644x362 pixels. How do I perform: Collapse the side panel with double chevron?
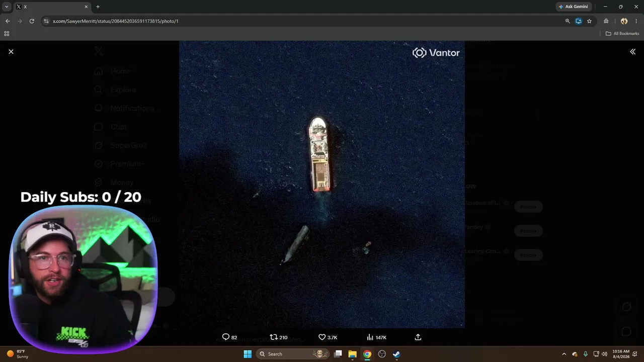632,52
